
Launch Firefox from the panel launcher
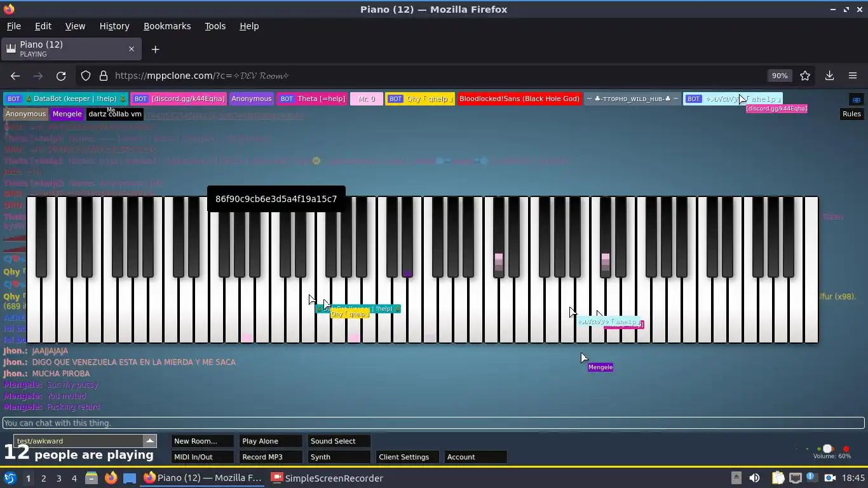point(111,478)
